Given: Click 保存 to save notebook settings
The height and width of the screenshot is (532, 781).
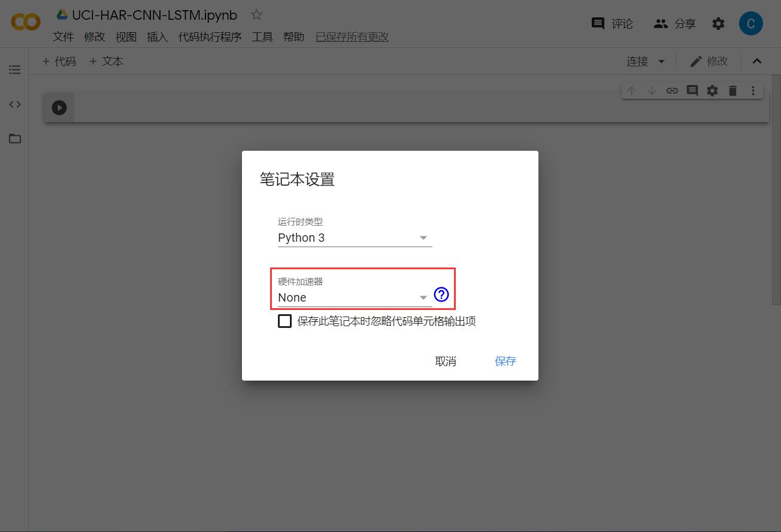Looking at the screenshot, I should point(505,361).
